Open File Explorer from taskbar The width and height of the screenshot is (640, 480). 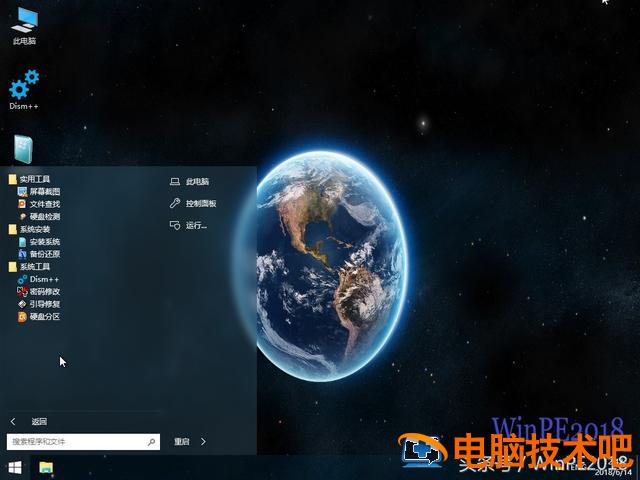46,468
